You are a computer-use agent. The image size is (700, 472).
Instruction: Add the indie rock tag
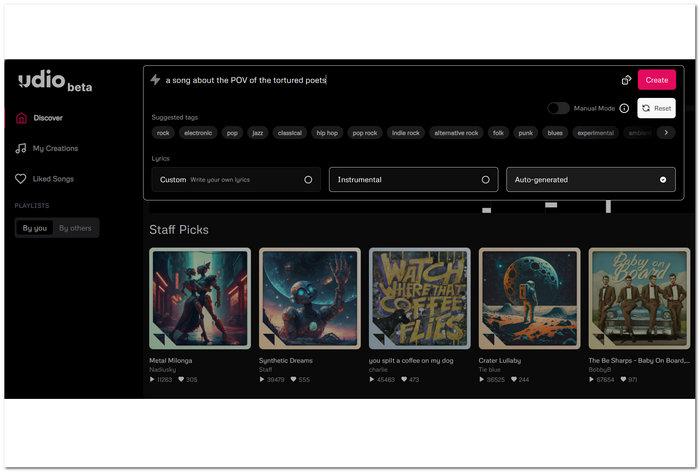(406, 133)
